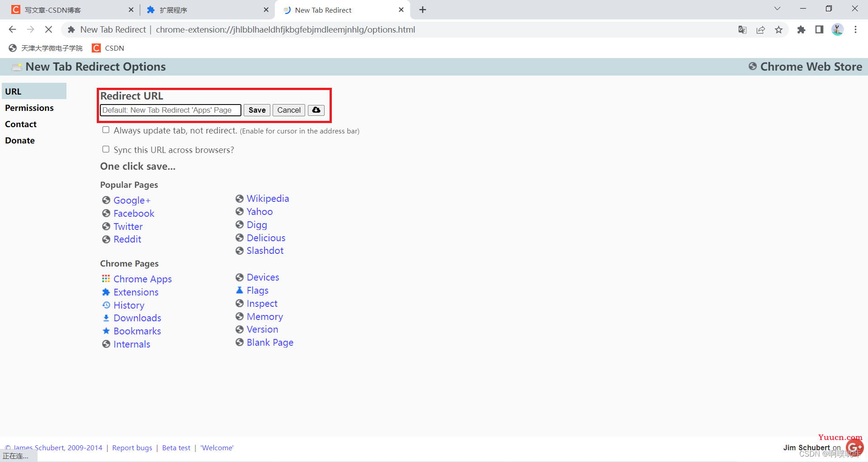Click the Extensions puzzle piece icon in Chrome Pages
Image resolution: width=868 pixels, height=462 pixels.
point(106,292)
